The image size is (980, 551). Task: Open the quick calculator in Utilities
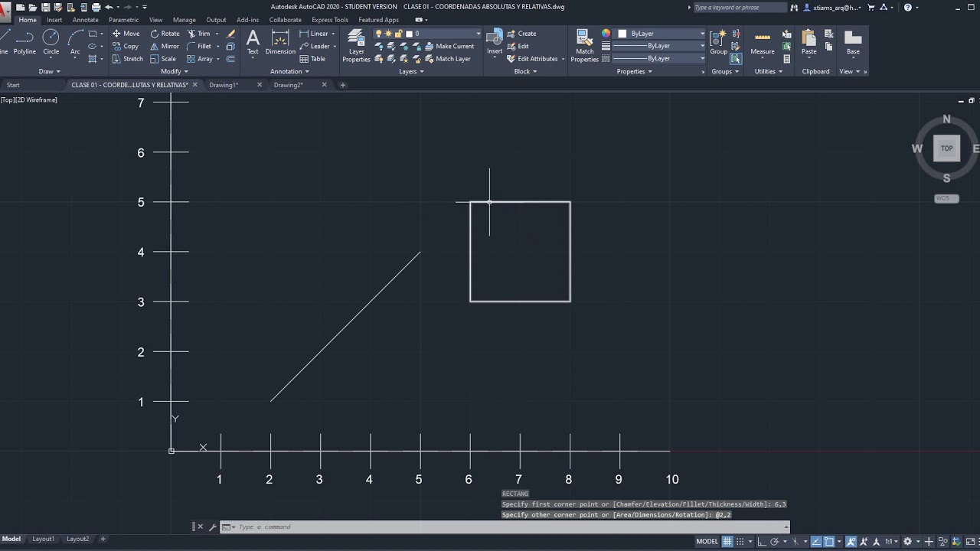coord(786,59)
